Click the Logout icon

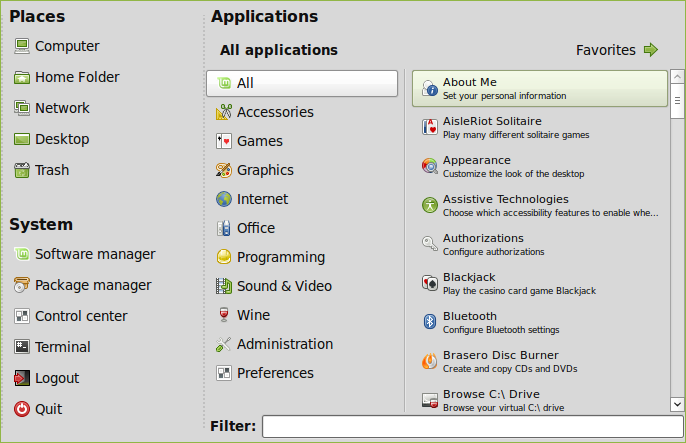22,378
